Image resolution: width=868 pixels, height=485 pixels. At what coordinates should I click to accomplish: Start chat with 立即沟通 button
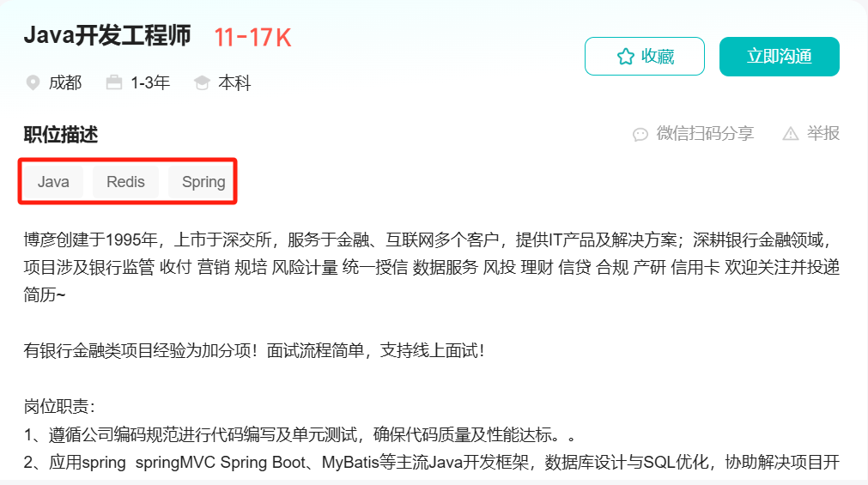[780, 57]
